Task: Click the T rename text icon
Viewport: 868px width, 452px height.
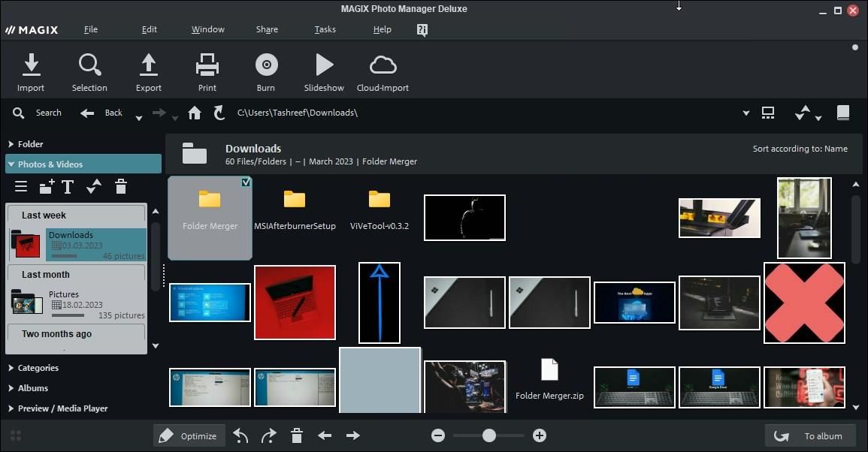Action: click(68, 186)
